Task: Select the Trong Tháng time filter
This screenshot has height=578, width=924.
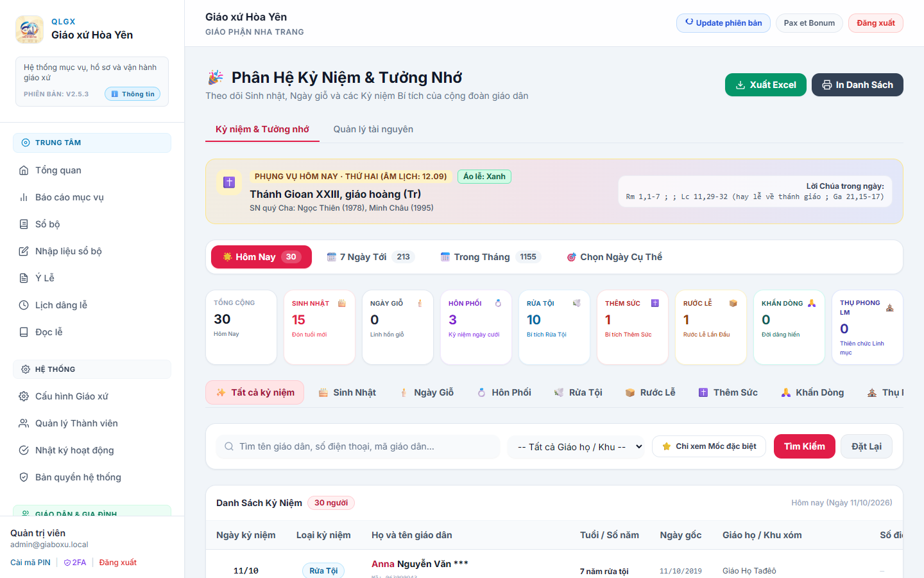Action: [490, 257]
